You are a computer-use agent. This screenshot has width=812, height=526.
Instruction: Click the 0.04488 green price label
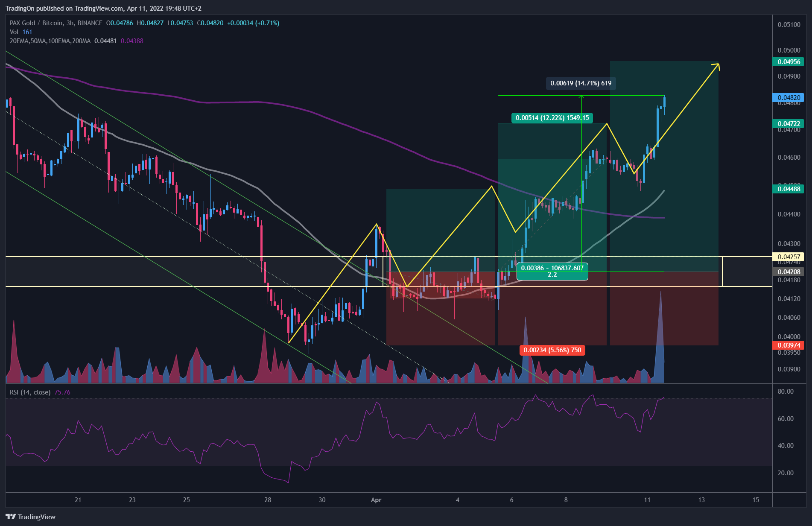789,189
